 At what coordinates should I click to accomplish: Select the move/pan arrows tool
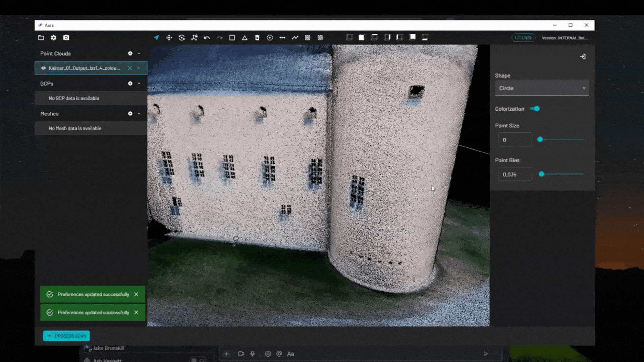169,38
